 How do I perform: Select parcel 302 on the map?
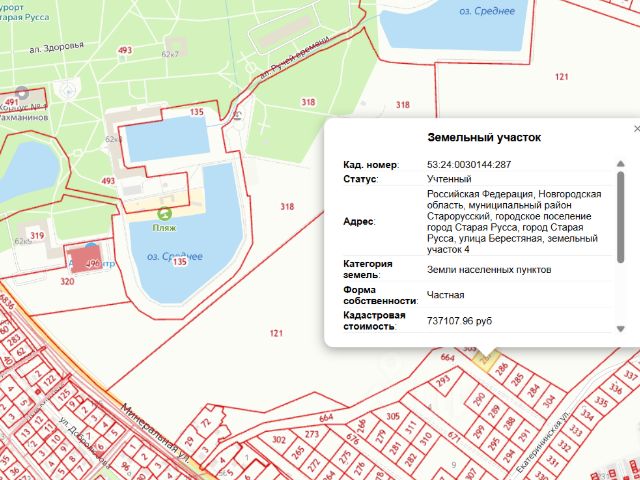coord(279,440)
